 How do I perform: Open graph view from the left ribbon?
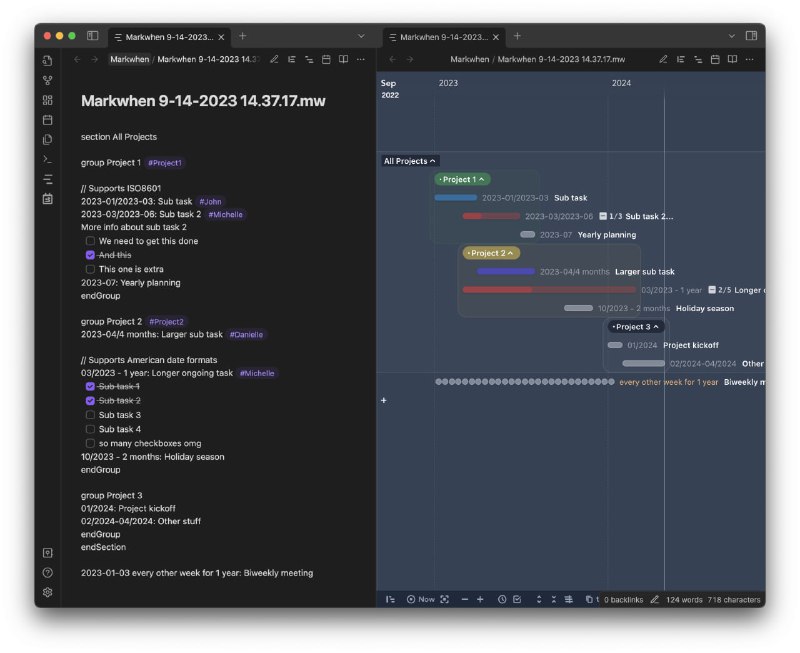[47, 80]
